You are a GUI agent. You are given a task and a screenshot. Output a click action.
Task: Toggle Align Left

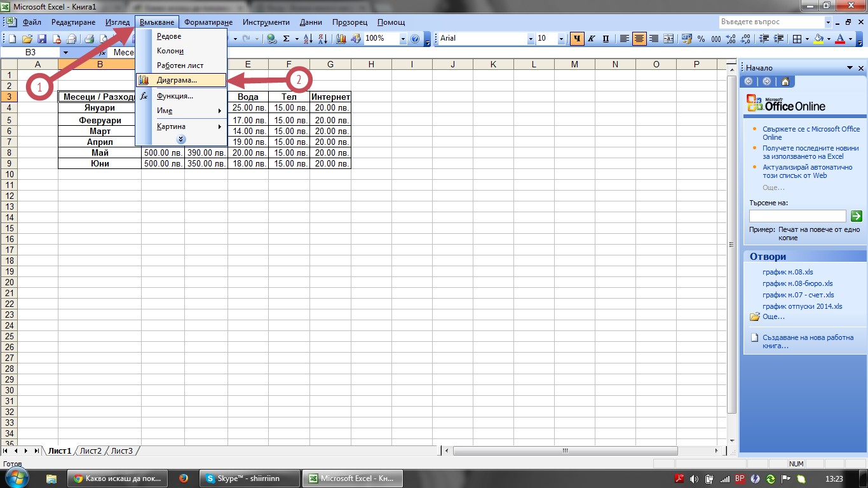click(625, 39)
